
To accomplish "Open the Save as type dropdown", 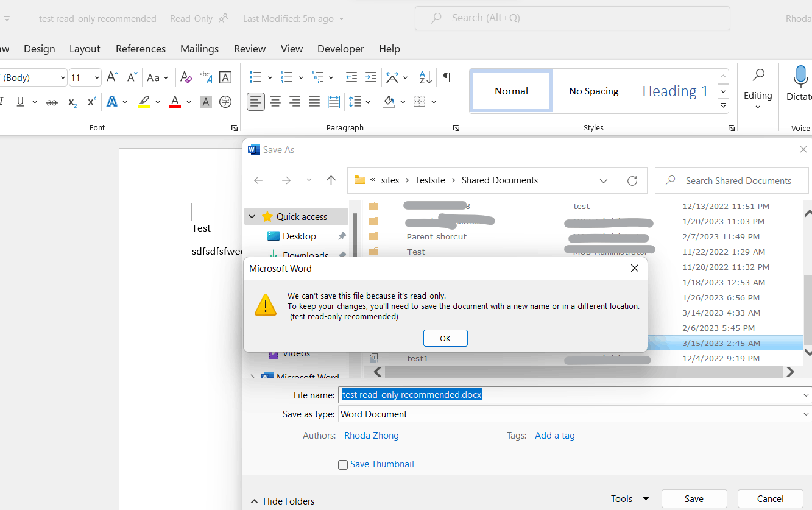I will tap(806, 414).
